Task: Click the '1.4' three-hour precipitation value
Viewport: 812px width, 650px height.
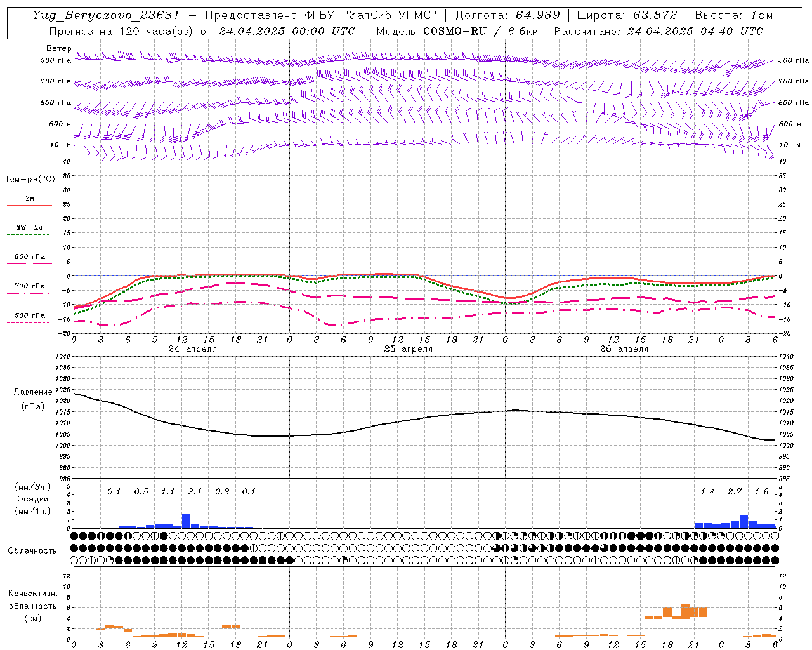Action: pyautogui.click(x=708, y=492)
